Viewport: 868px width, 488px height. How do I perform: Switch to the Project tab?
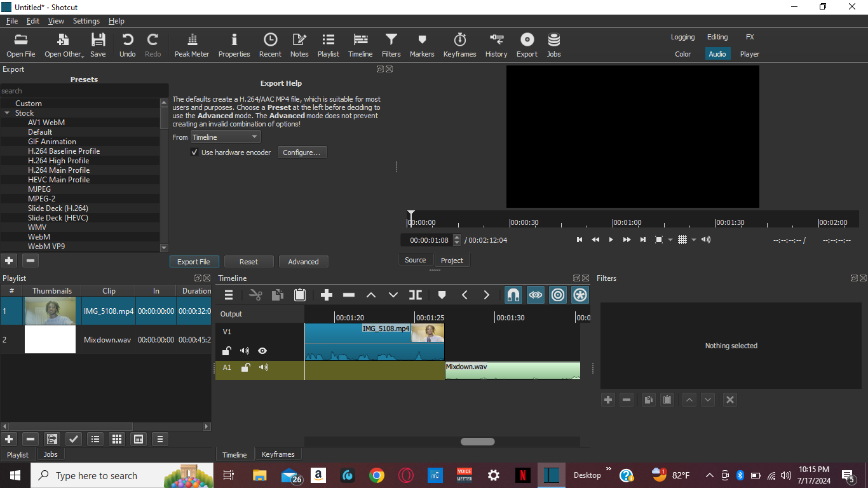point(452,260)
